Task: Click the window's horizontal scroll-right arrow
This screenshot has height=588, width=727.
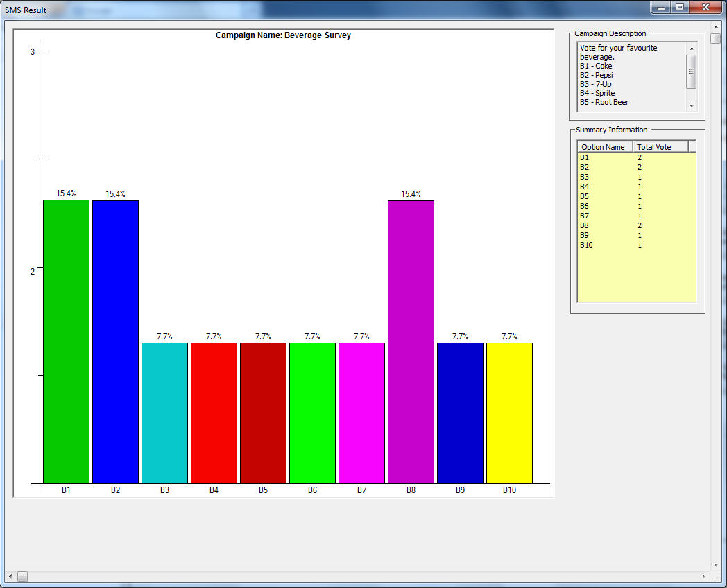Action: (704, 576)
